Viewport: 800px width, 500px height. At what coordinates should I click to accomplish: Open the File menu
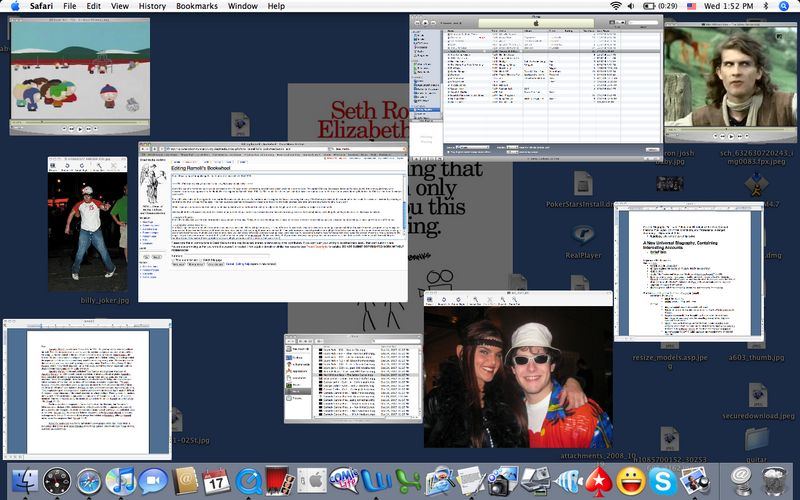(69, 6)
